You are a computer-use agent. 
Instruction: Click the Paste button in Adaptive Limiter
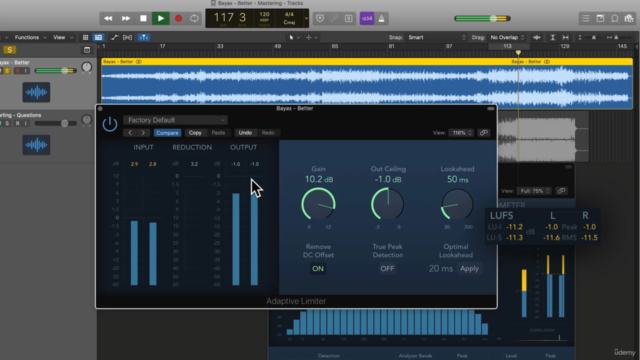pyautogui.click(x=218, y=133)
